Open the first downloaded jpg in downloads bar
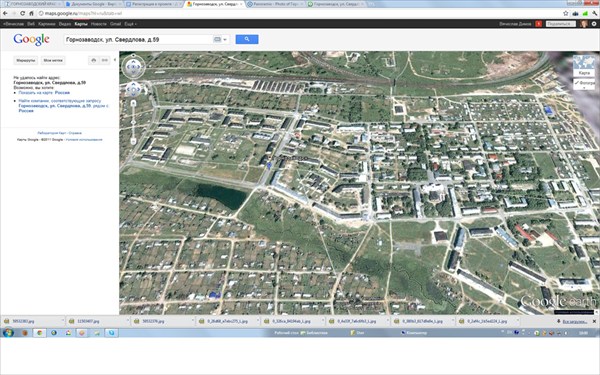This screenshot has height=375, width=600. tap(33, 321)
